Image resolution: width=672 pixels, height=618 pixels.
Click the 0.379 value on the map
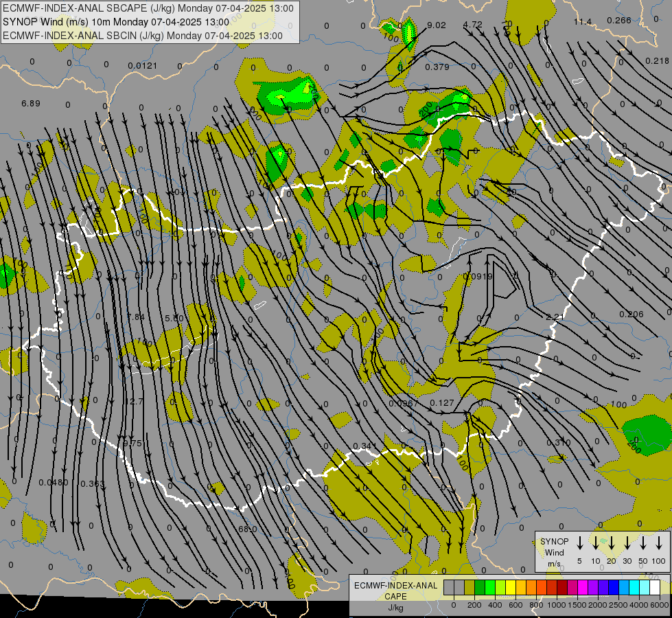coord(437,67)
